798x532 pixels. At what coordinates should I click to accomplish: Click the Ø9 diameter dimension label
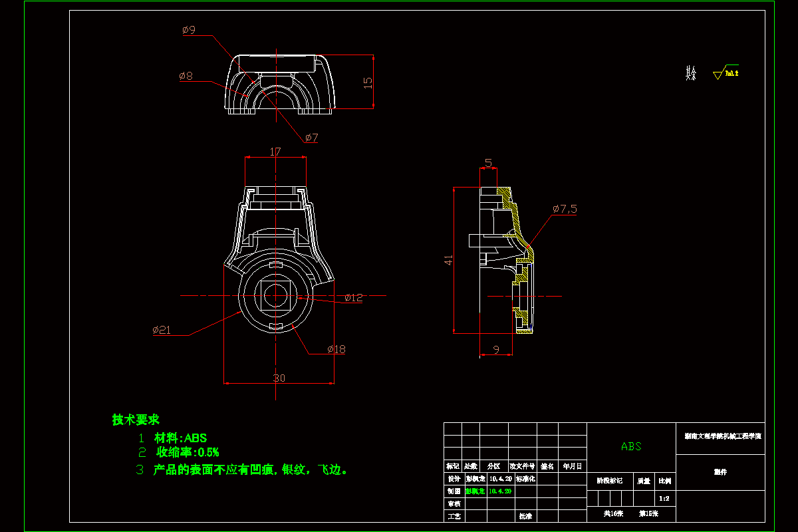click(188, 30)
